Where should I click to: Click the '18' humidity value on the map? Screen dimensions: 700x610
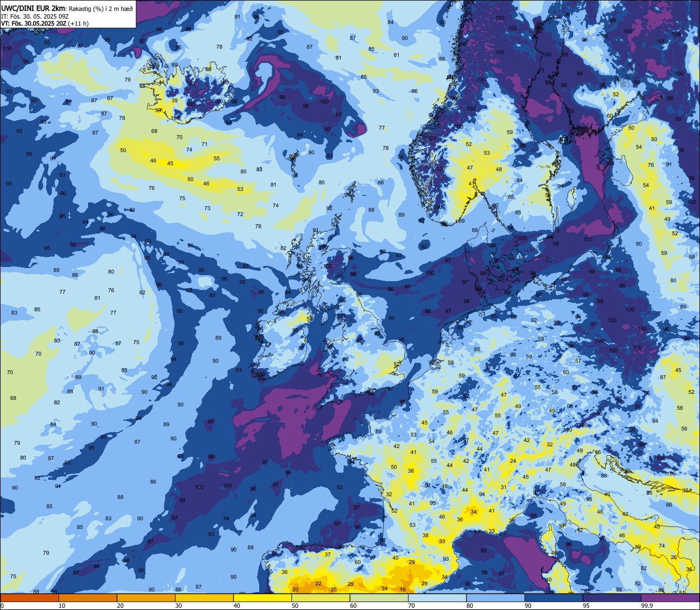[402, 589]
